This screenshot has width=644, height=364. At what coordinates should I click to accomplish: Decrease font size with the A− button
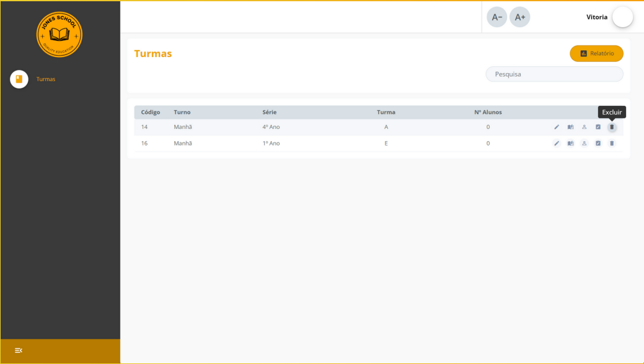pyautogui.click(x=497, y=17)
